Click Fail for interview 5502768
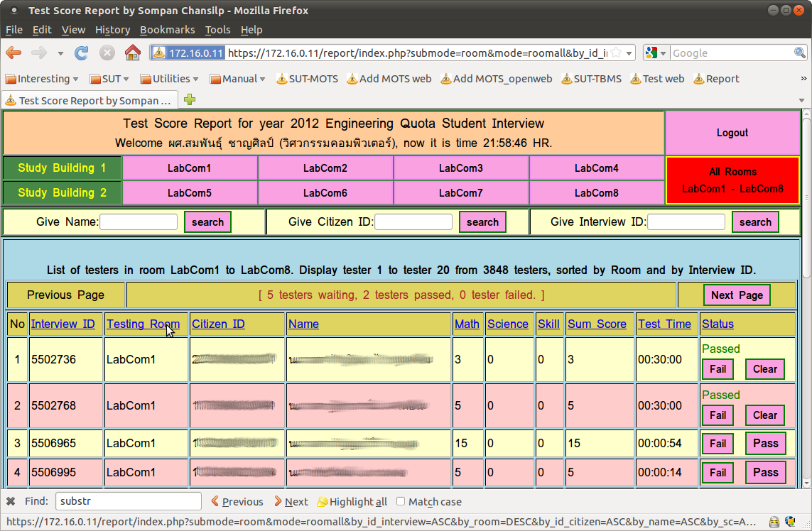Screen dimensions: 812x531 (718, 415)
